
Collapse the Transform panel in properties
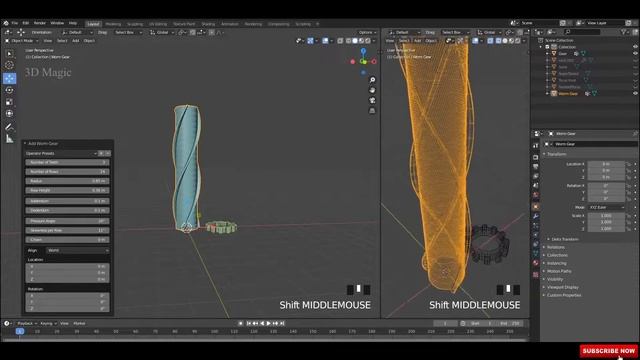pos(544,154)
